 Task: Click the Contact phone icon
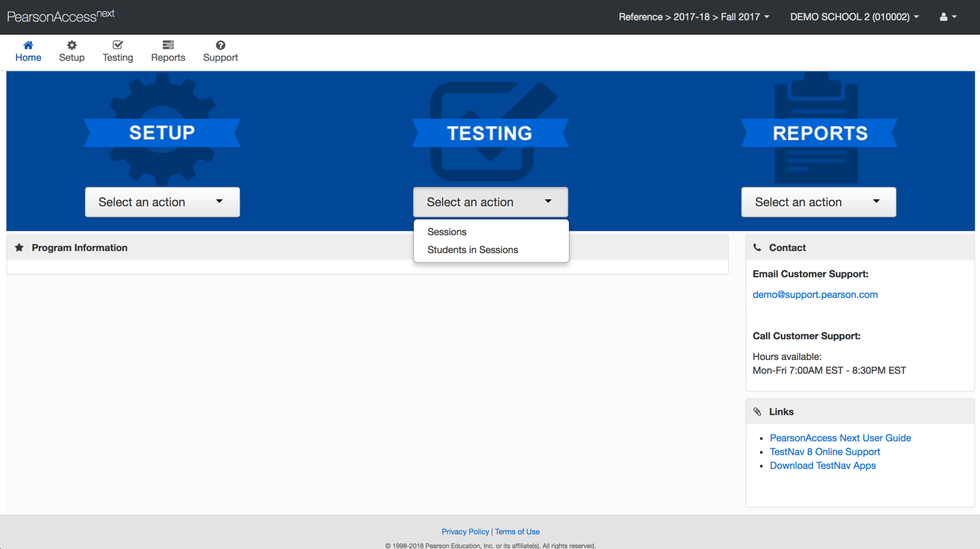coord(757,248)
